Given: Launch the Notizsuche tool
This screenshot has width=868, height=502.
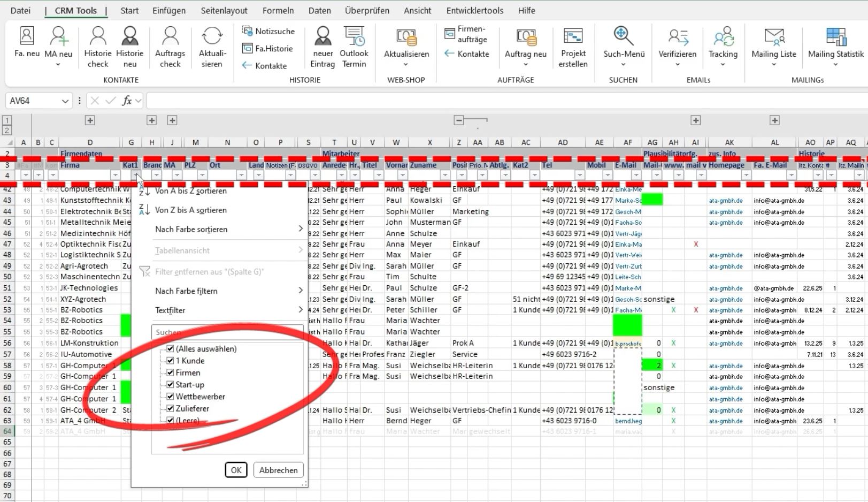Looking at the screenshot, I should click(x=268, y=31).
